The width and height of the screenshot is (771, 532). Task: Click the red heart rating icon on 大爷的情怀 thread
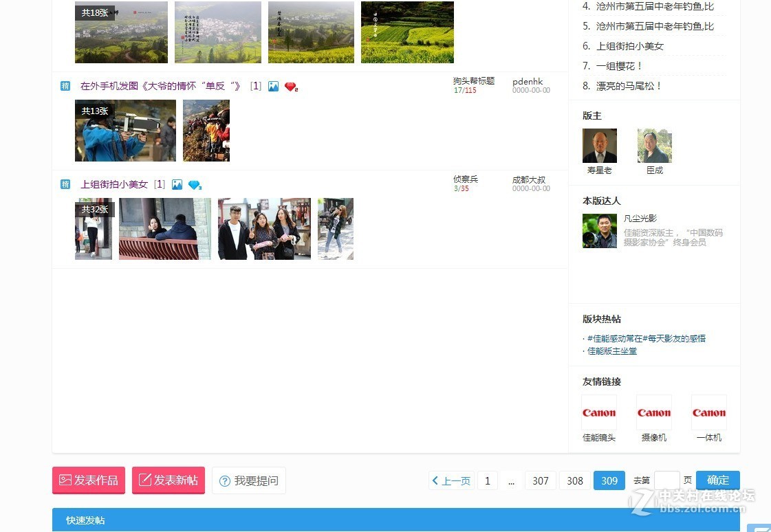(x=289, y=86)
